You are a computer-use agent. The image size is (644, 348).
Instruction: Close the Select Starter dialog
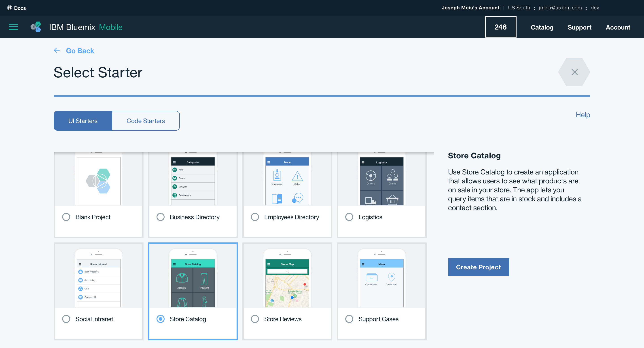(574, 72)
